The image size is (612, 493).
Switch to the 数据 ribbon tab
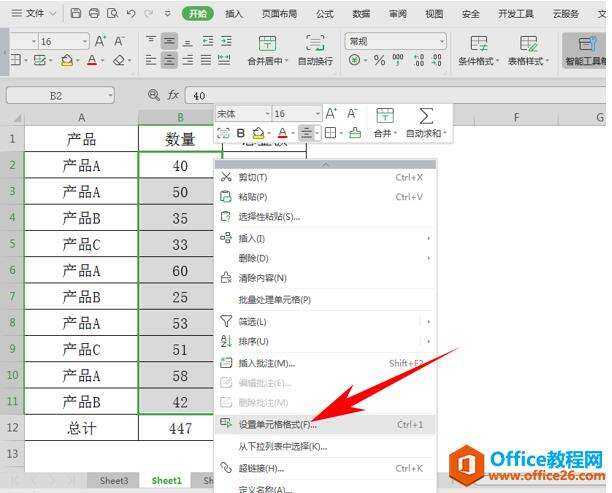pos(361,14)
